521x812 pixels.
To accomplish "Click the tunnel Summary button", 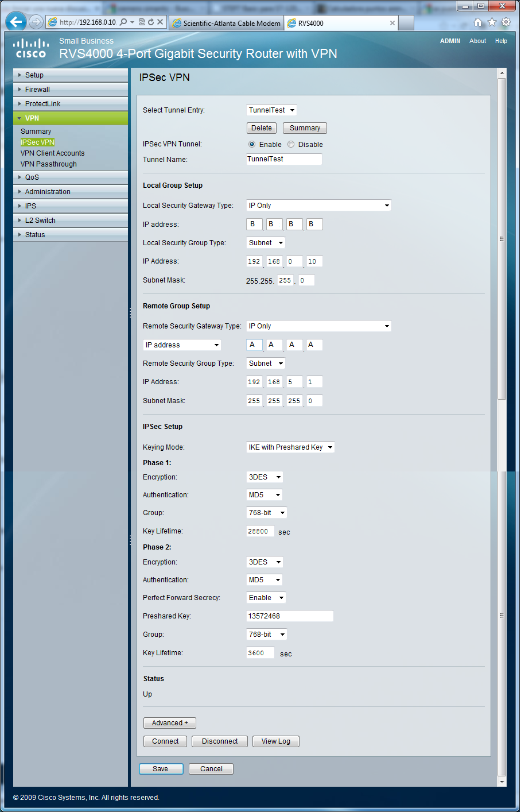I will click(305, 128).
